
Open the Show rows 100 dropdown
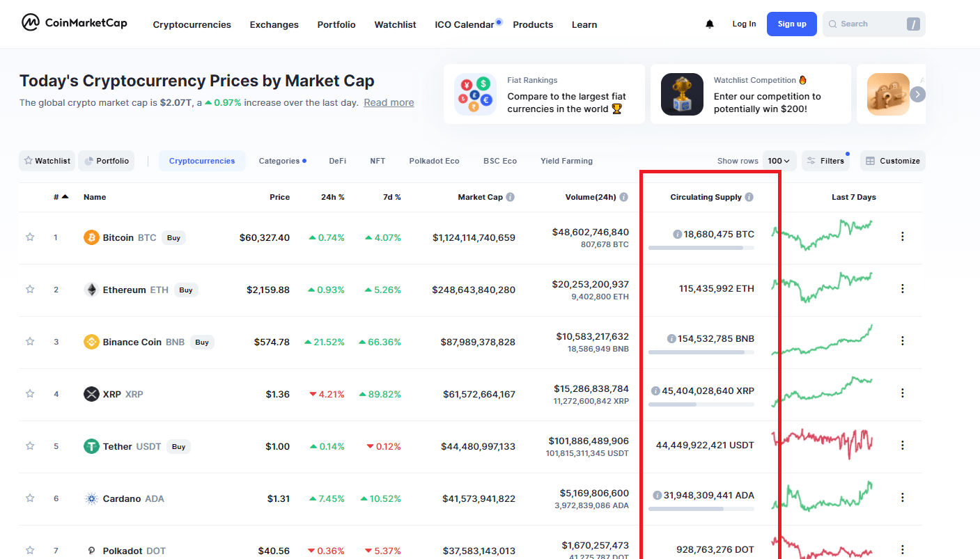tap(779, 161)
